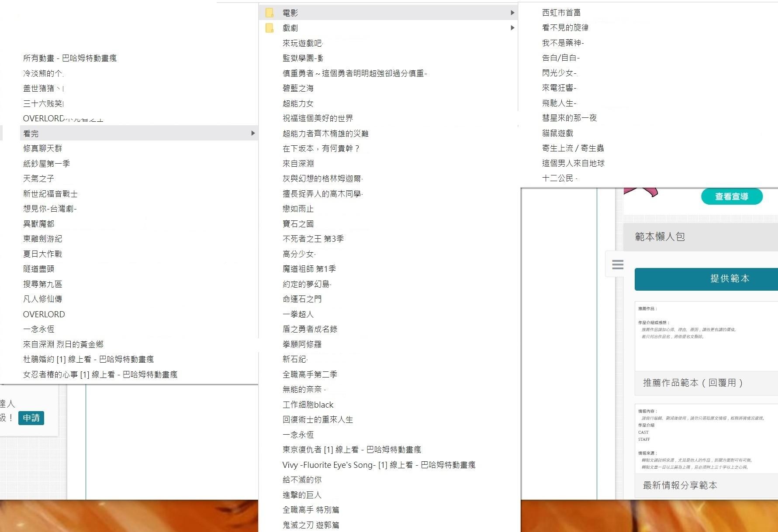Screen dimensions: 778x532
Task: Open 推薦作品範本（回覆用）template thumbnail
Action: 706,336
